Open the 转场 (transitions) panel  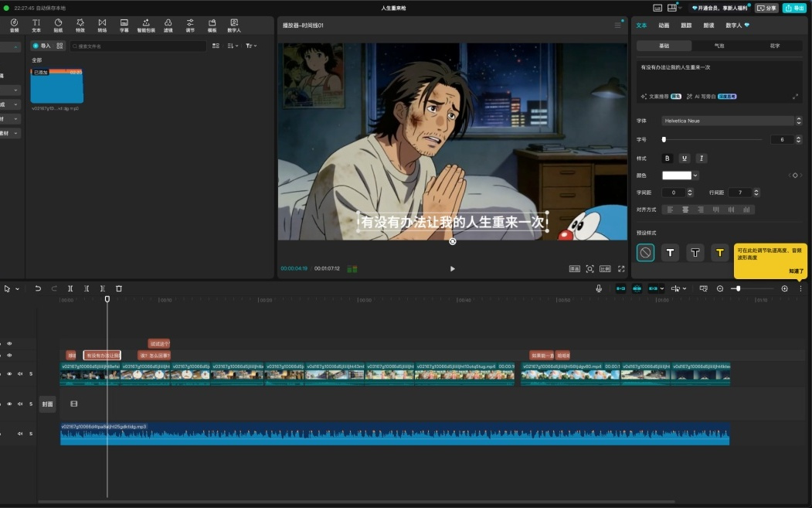(x=102, y=26)
